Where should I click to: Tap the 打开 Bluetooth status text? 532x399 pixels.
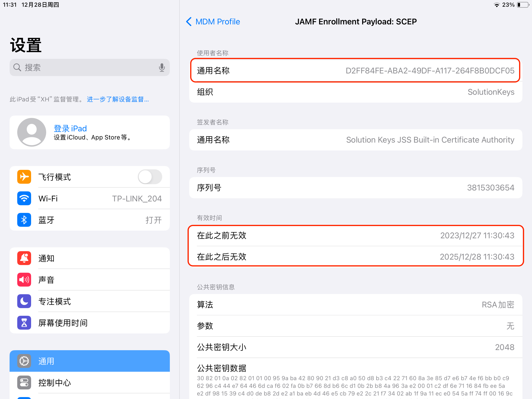(154, 220)
